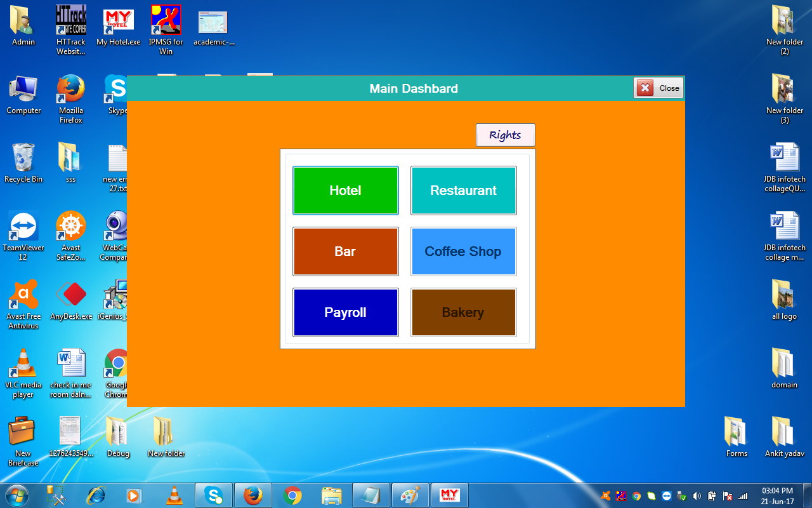Select the Recycle Bin icon
Image resolution: width=812 pixels, height=508 pixels.
(23, 164)
